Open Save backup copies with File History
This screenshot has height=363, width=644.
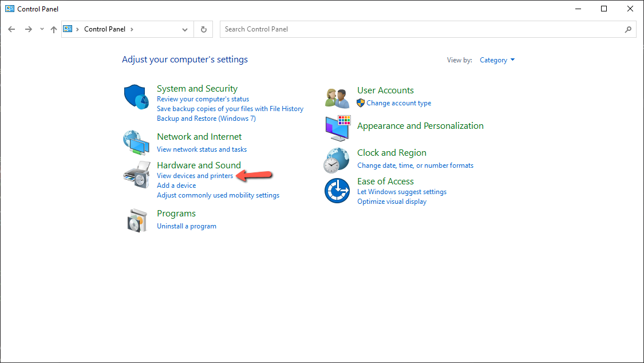[230, 109]
